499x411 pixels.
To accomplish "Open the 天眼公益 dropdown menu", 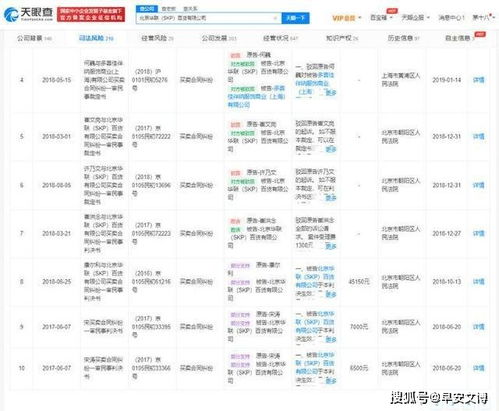I will (x=415, y=17).
